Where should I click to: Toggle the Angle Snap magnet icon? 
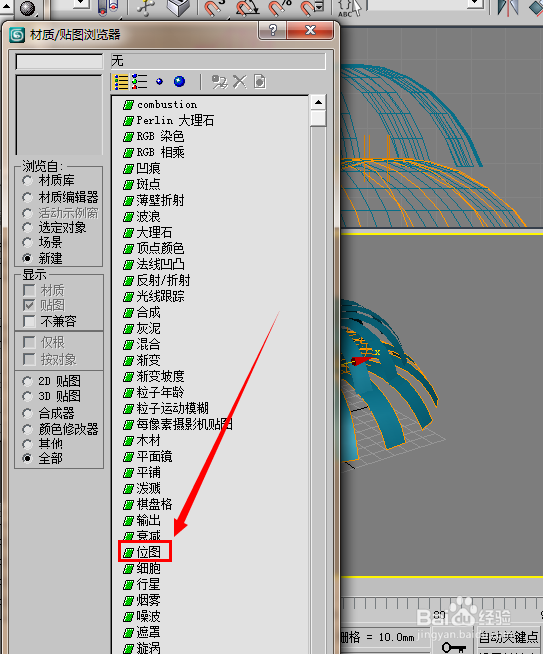point(247,8)
